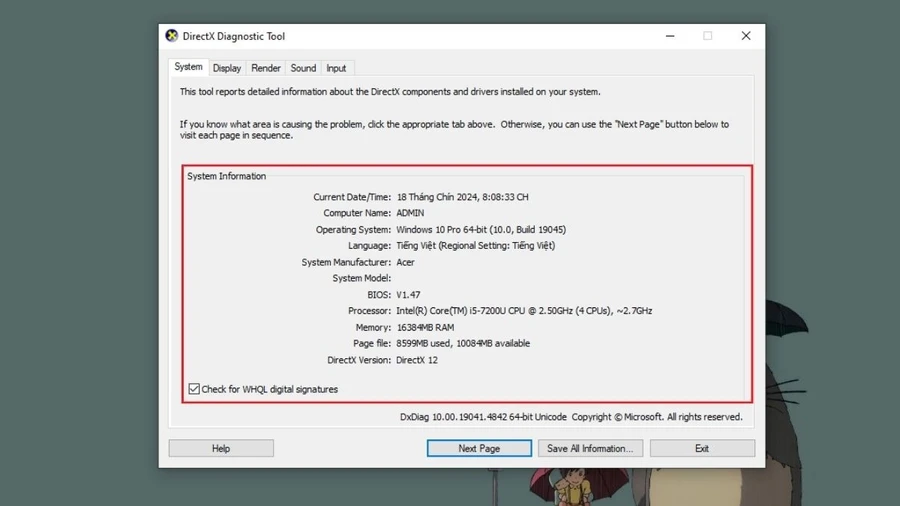Click the DirectX Version value

pos(417,360)
